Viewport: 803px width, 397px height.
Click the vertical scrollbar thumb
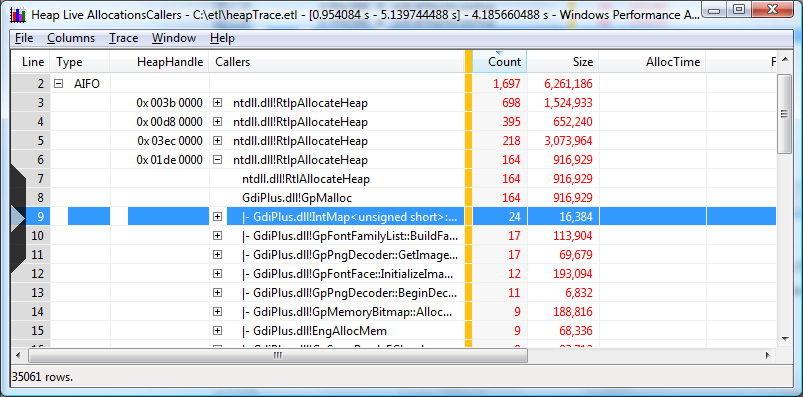(x=784, y=114)
